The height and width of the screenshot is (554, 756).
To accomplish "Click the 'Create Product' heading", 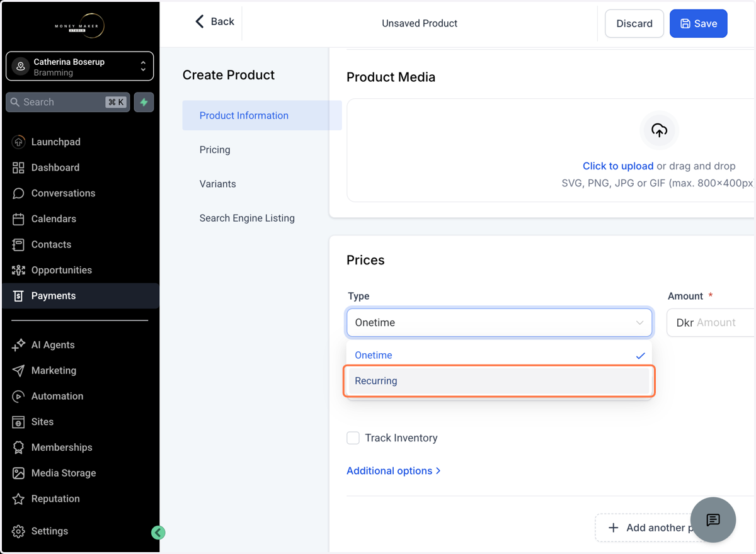I will click(229, 75).
